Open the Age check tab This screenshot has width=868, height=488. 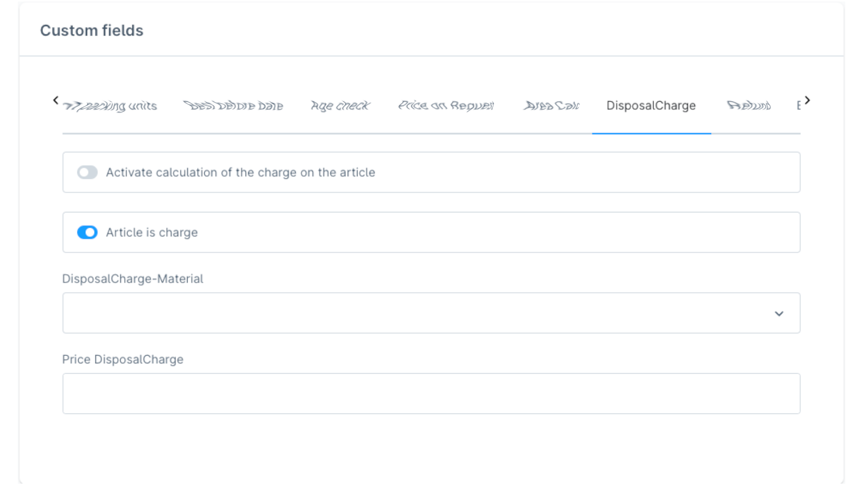[340, 106]
